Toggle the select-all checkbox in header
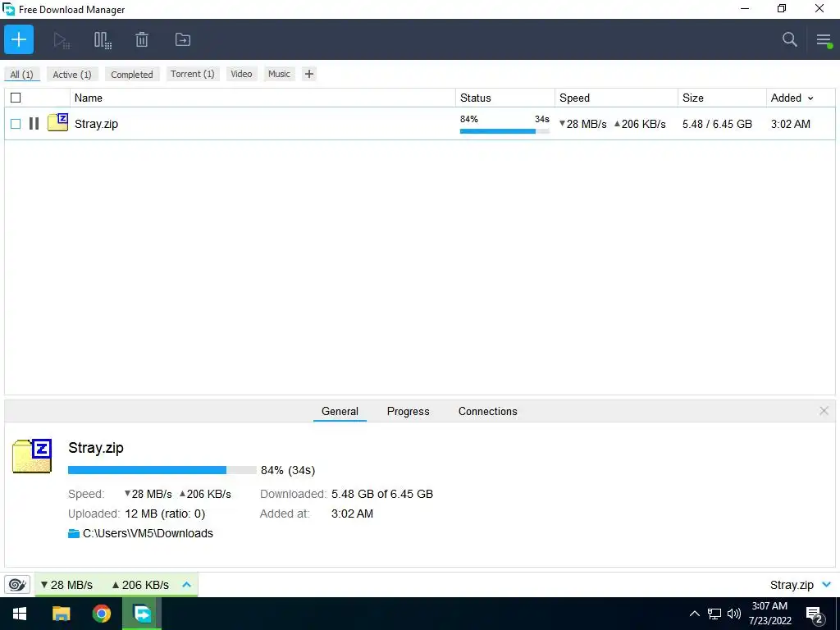Viewport: 840px width, 630px height. point(16,98)
